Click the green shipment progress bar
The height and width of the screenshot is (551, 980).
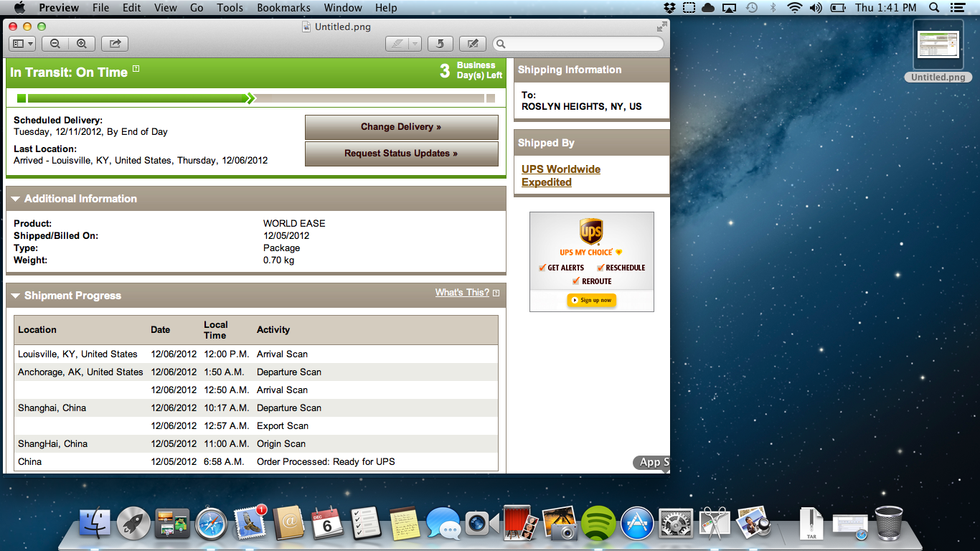pos(136,98)
